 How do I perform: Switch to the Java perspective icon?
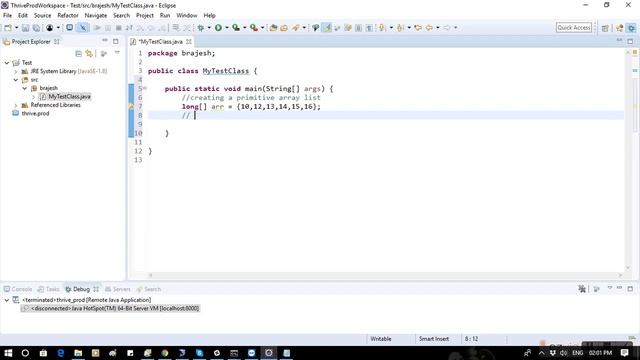620,28
